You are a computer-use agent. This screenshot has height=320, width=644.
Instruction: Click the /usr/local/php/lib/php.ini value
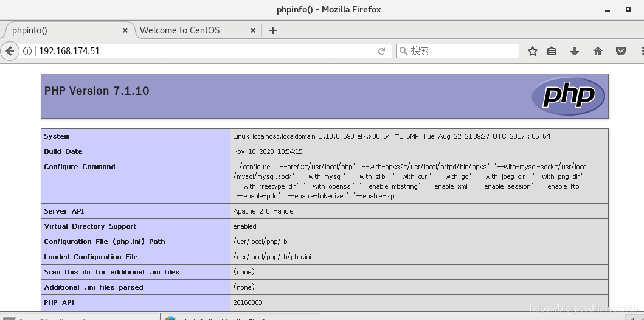(272, 257)
